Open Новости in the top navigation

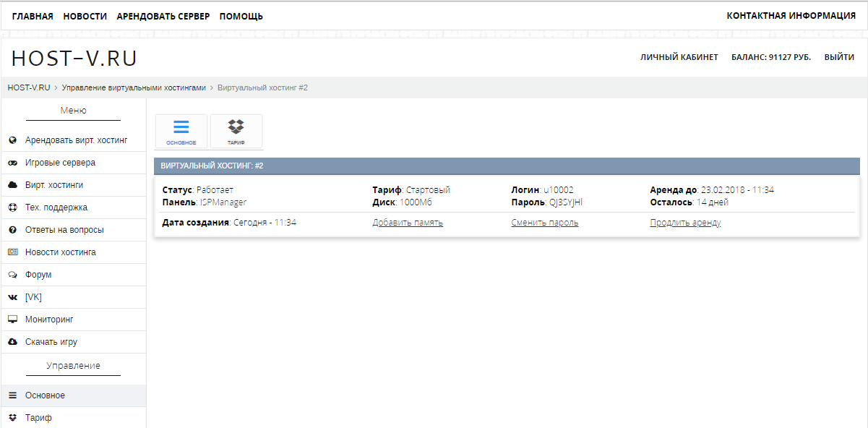85,16
